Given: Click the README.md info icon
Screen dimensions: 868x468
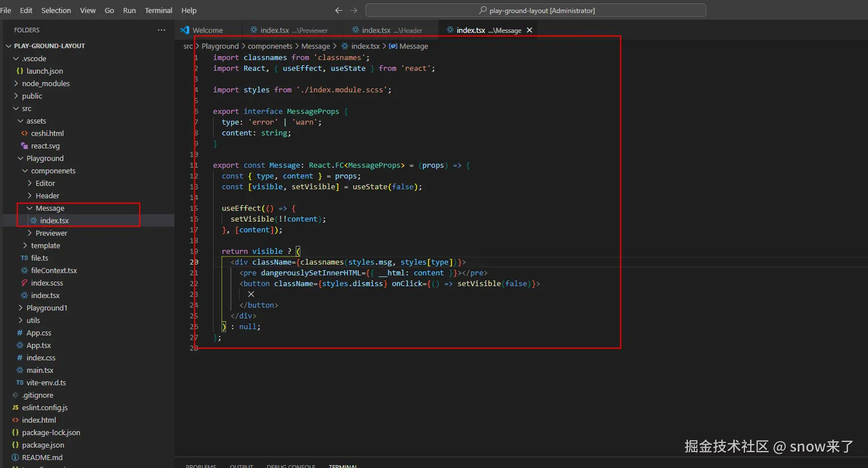Looking at the screenshot, I should (x=15, y=457).
